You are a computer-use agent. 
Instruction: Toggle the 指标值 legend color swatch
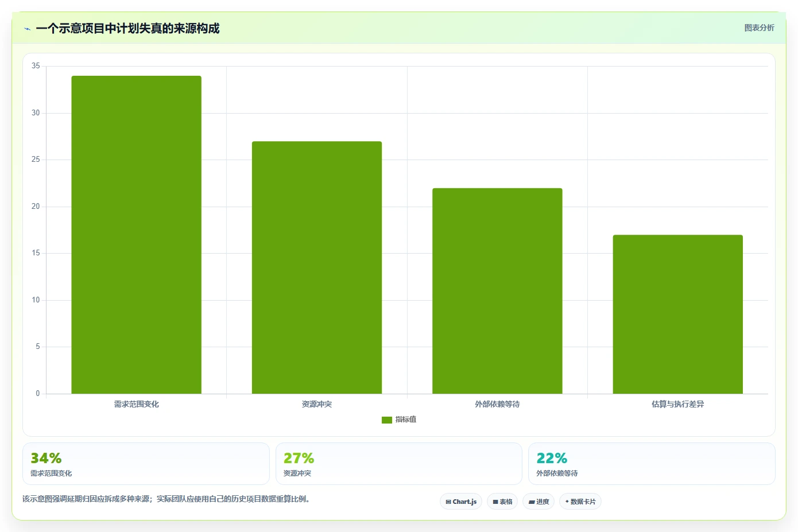pos(386,420)
